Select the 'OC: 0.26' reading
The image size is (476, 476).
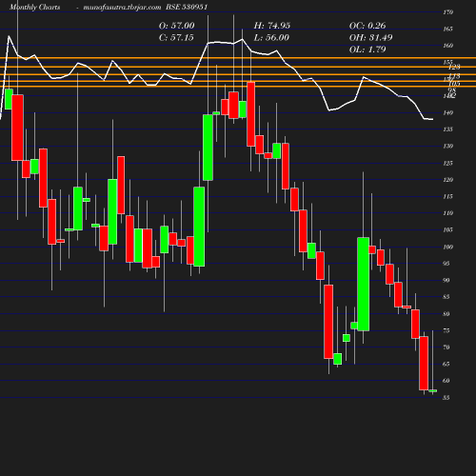[x=367, y=26]
